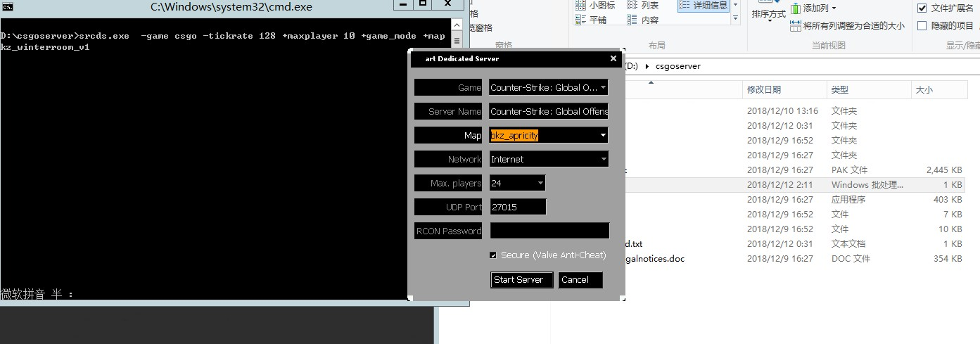Click the cmd.exe window title text
Image resolution: width=980 pixels, height=344 pixels.
(231, 7)
